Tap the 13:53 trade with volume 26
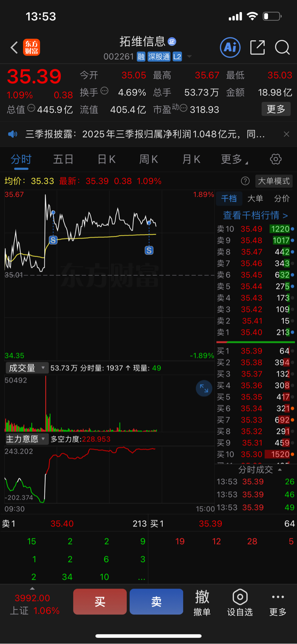The width and height of the screenshot is (297, 644). (x=255, y=482)
